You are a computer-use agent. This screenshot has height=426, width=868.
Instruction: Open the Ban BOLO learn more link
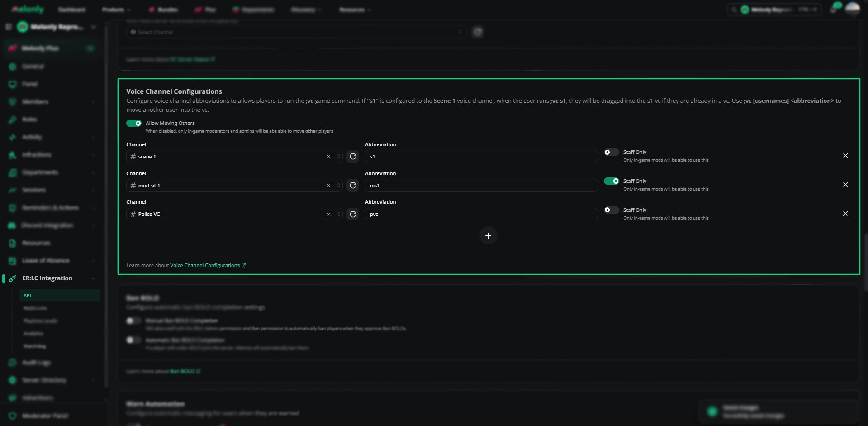tap(185, 371)
